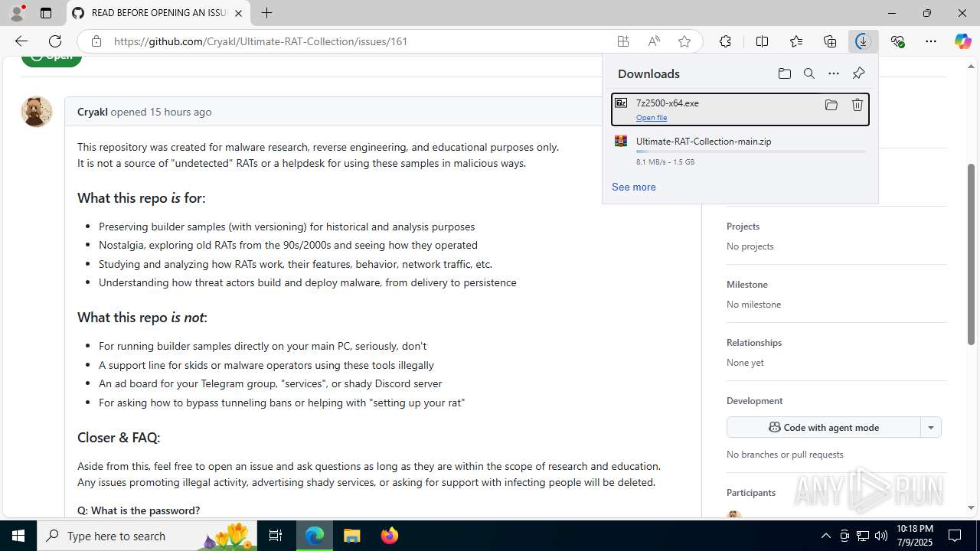The image size is (980, 551).
Task: Click 'Q: What is the password?' text
Action: tap(139, 510)
